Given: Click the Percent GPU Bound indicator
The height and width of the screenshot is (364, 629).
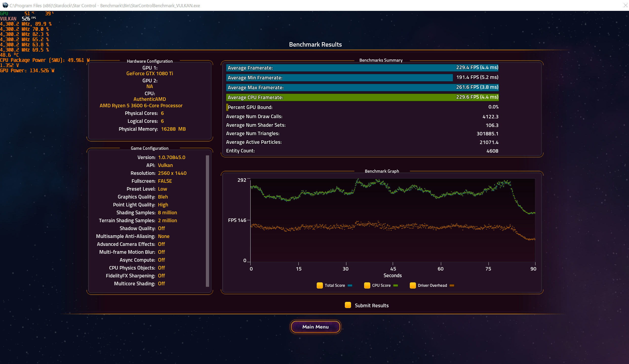Looking at the screenshot, I should [227, 107].
